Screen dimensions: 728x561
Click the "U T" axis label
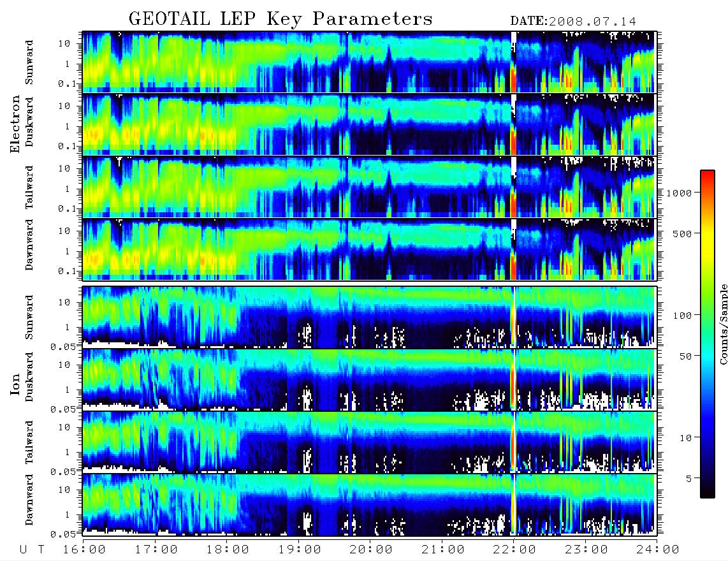pos(33,550)
